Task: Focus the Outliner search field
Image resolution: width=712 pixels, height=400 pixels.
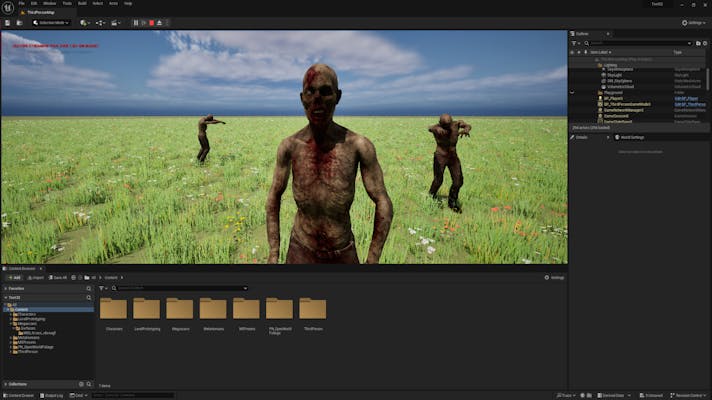Action: click(639, 43)
